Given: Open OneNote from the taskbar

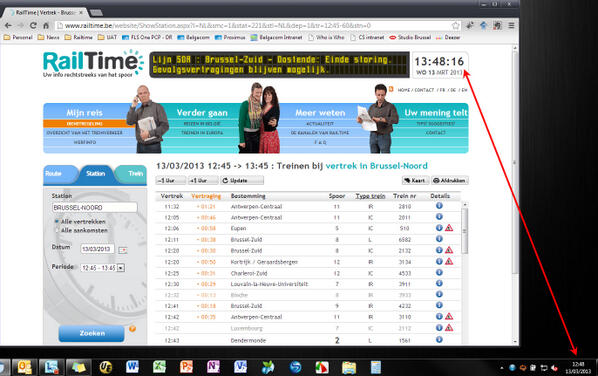Looking at the screenshot, I should [x=213, y=367].
